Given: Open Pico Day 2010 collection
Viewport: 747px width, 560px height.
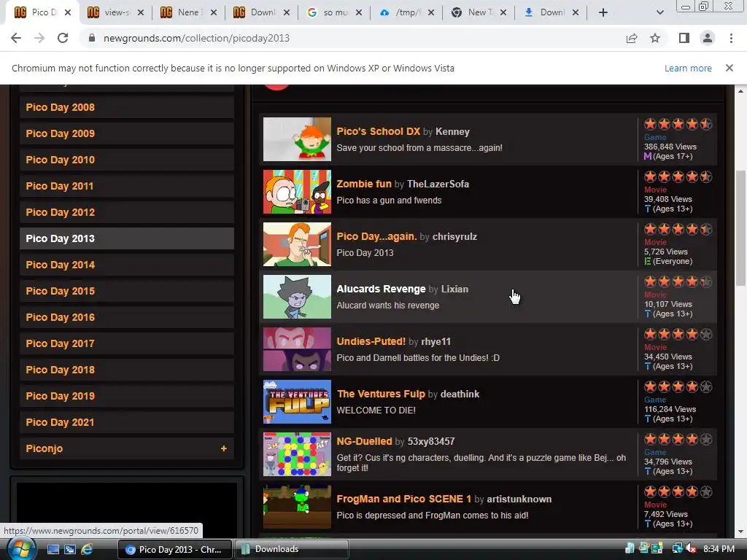Looking at the screenshot, I should pos(127,160).
